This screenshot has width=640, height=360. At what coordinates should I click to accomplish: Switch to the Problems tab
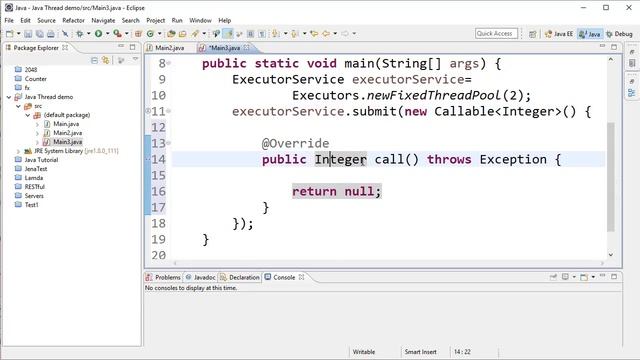pyautogui.click(x=163, y=278)
